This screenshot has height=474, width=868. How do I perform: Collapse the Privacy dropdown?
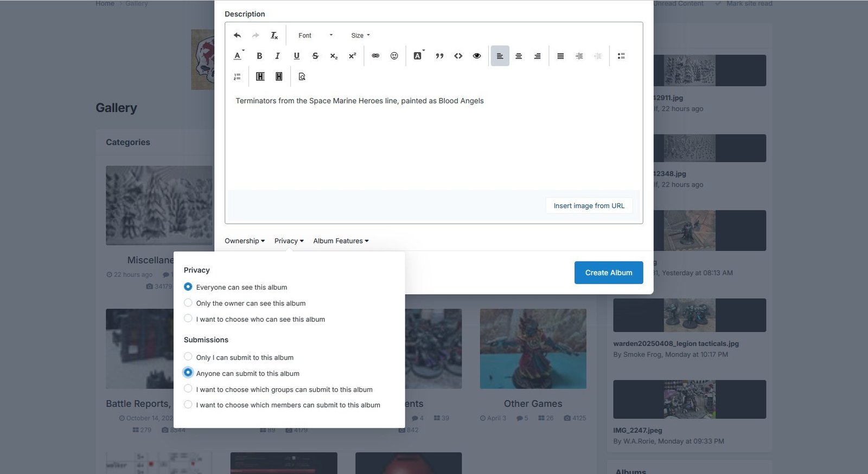coord(289,241)
